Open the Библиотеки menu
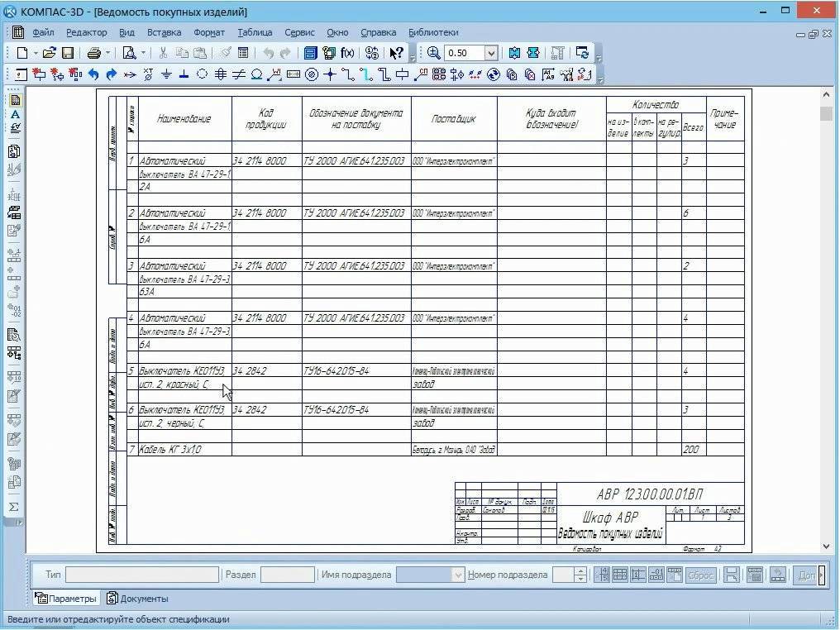840x630 pixels. click(433, 32)
